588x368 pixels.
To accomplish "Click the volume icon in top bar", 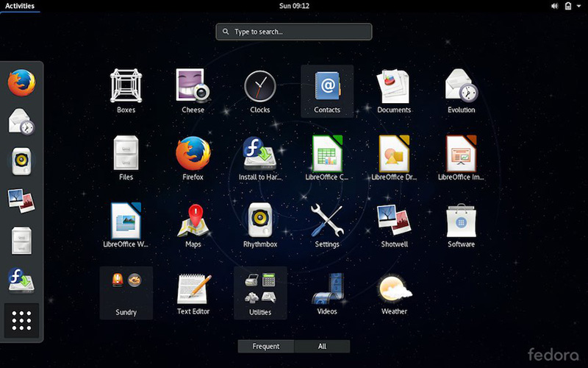I will point(555,6).
